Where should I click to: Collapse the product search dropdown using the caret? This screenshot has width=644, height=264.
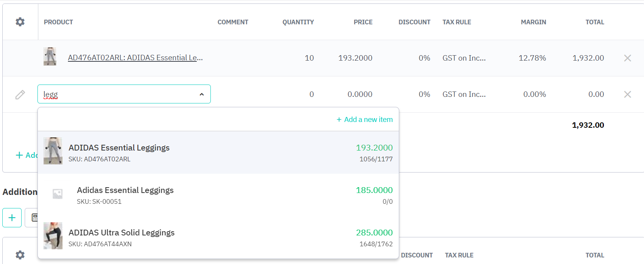coord(202,94)
